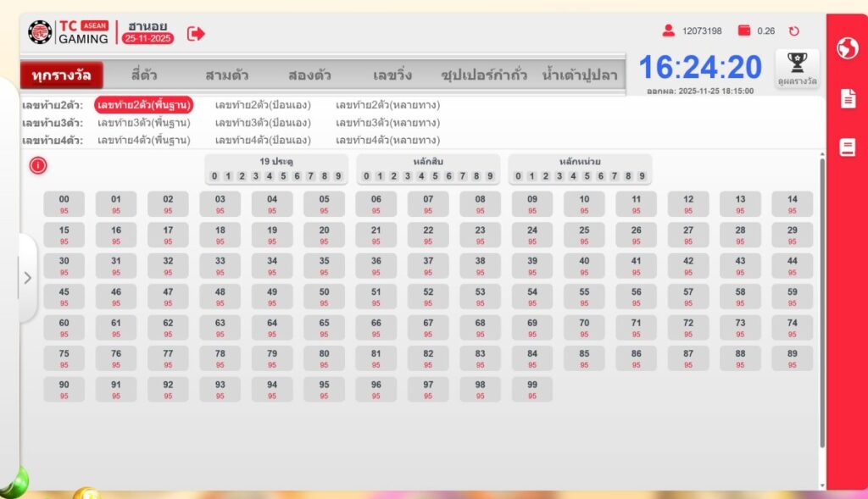Select number 83 in the grid
868x499 pixels.
[480, 358]
